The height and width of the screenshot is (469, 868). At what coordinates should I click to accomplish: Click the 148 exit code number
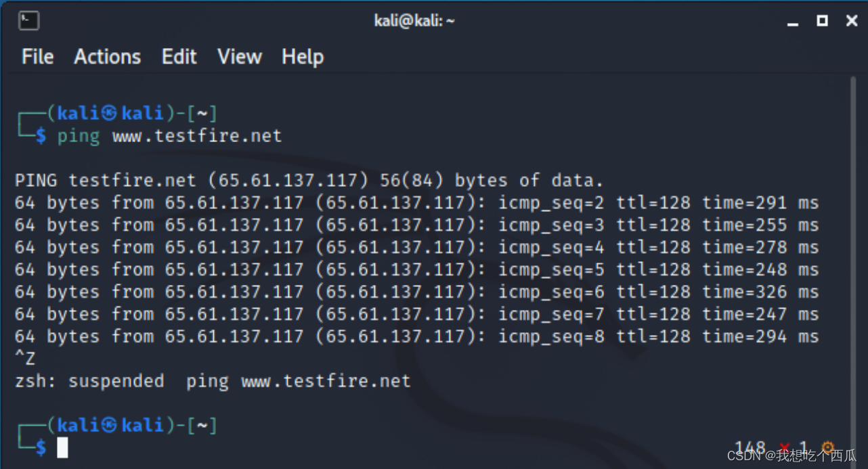[750, 448]
